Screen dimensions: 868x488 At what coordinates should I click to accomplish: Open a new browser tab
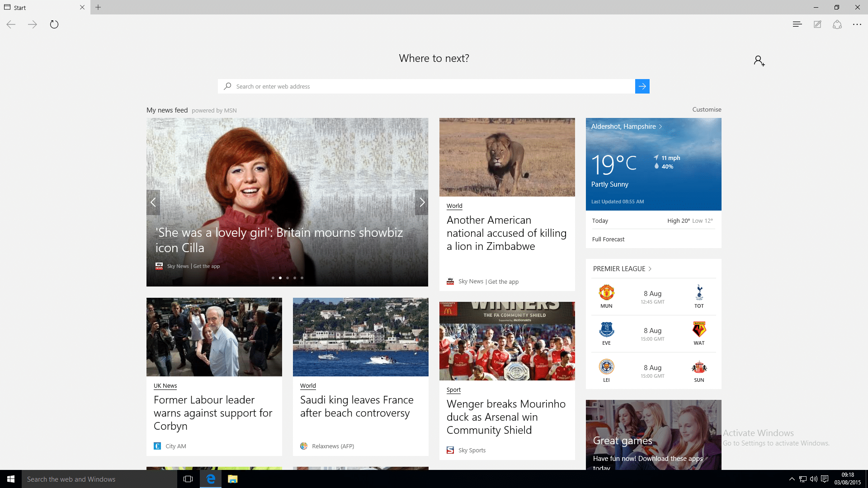(x=98, y=7)
